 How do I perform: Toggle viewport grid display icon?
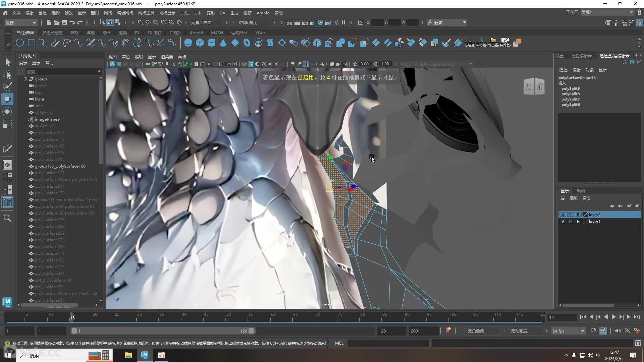[x=196, y=64]
